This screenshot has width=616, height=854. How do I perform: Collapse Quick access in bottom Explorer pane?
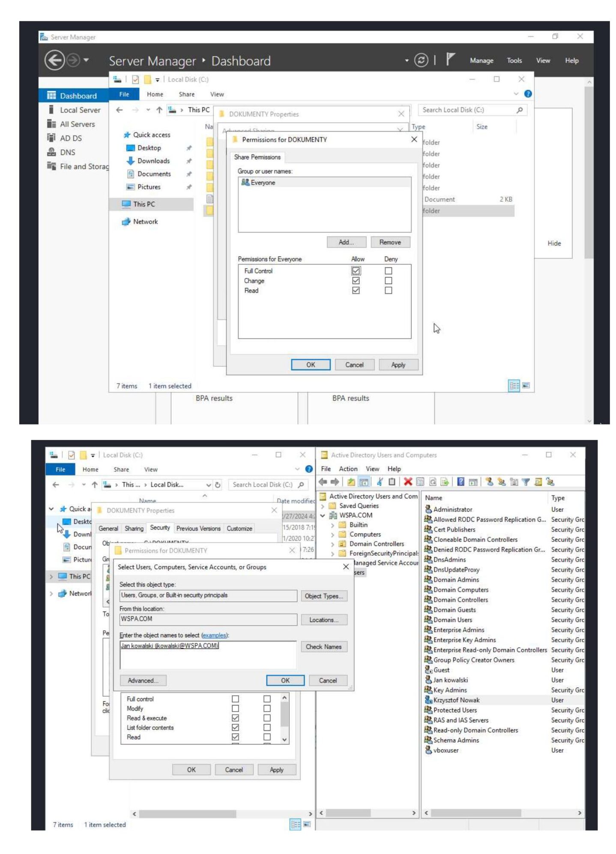click(x=51, y=509)
